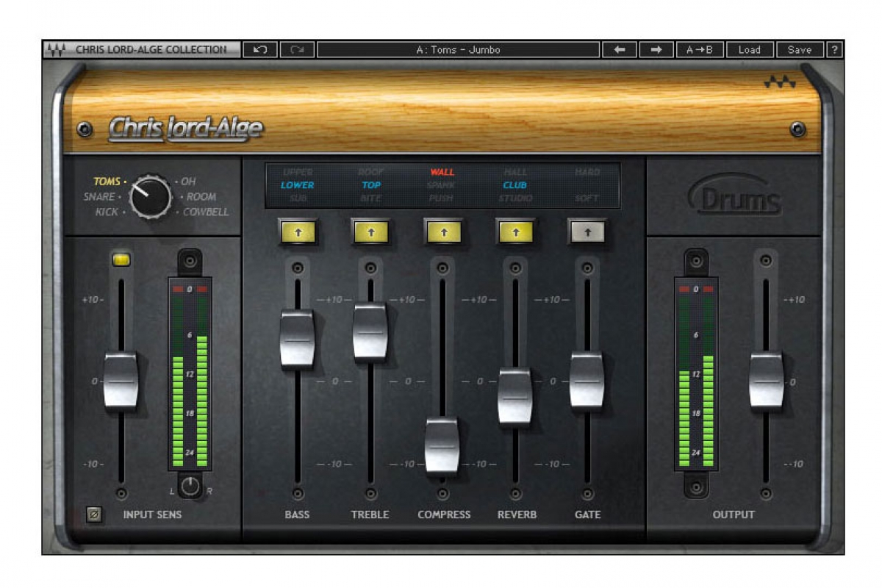Click the red clip indicator on the output meter
882x588 pixels.
(696, 290)
